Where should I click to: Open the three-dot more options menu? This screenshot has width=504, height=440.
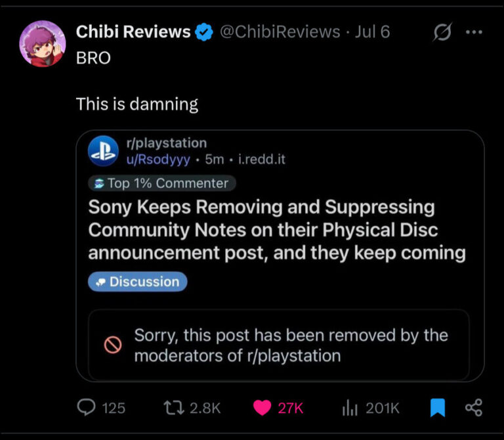[x=474, y=32]
